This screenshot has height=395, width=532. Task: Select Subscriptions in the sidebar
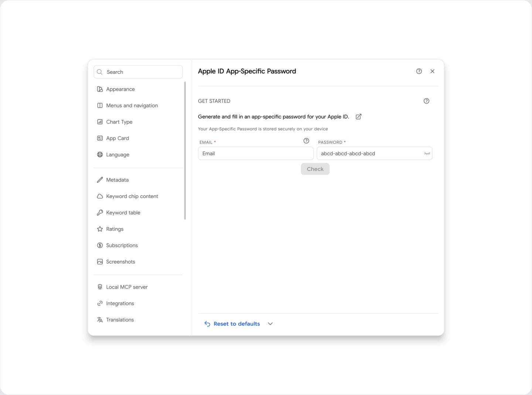[138, 245]
